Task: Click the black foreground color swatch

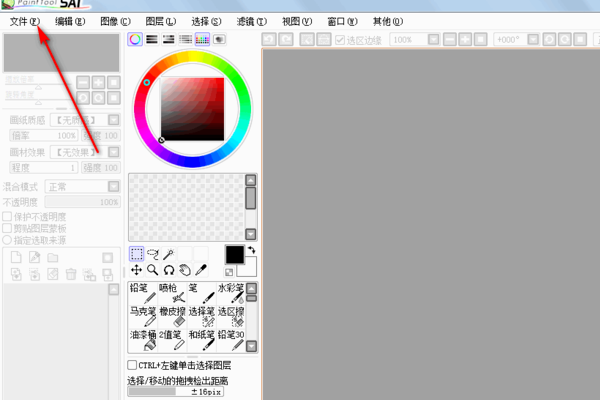Action: tap(234, 255)
